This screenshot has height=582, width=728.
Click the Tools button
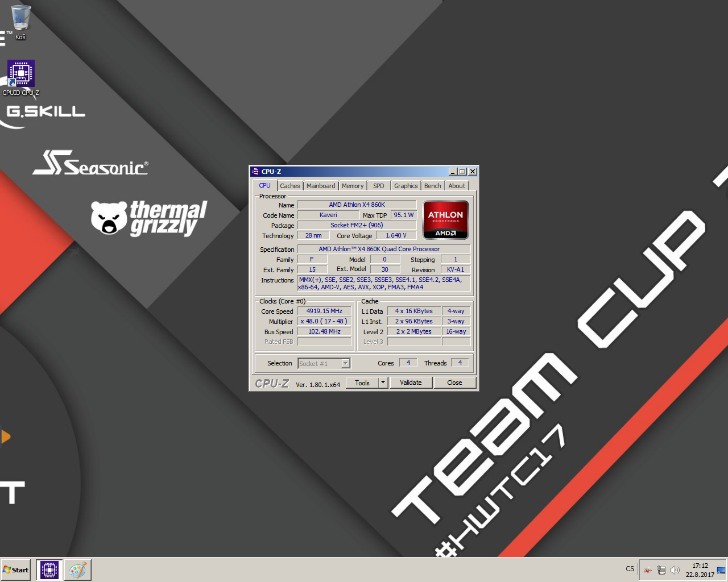(362, 383)
